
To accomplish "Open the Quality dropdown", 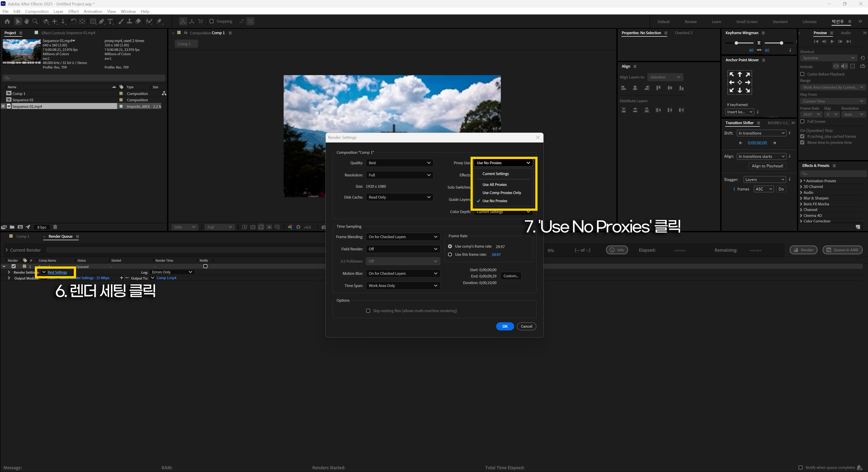I will coord(399,163).
